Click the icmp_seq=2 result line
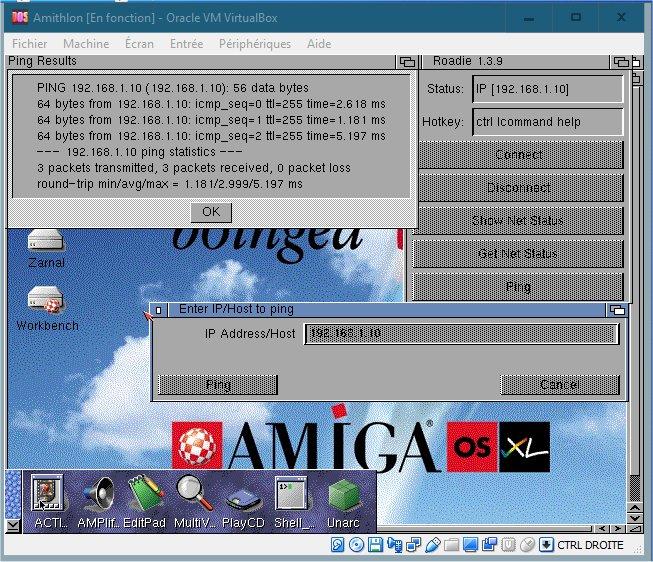The height and width of the screenshot is (562, 653). (x=211, y=136)
